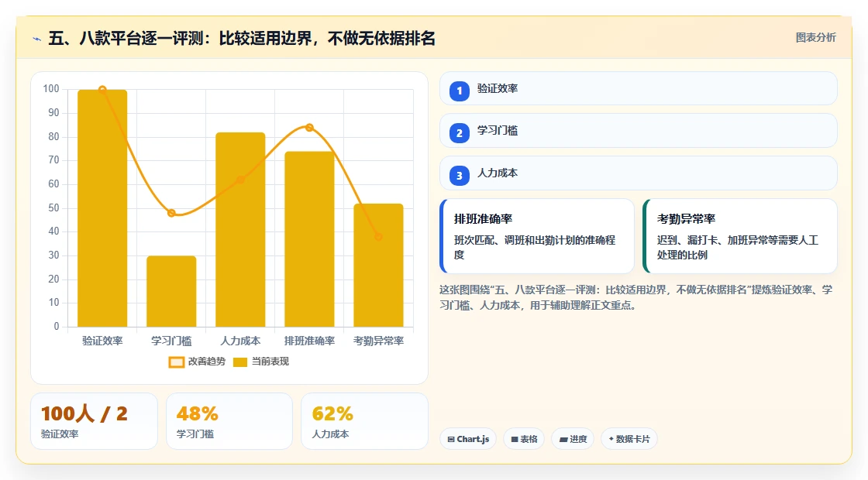868x480 pixels.
Task: Click the number 2 badge for 学习门槛
Action: coord(459,132)
